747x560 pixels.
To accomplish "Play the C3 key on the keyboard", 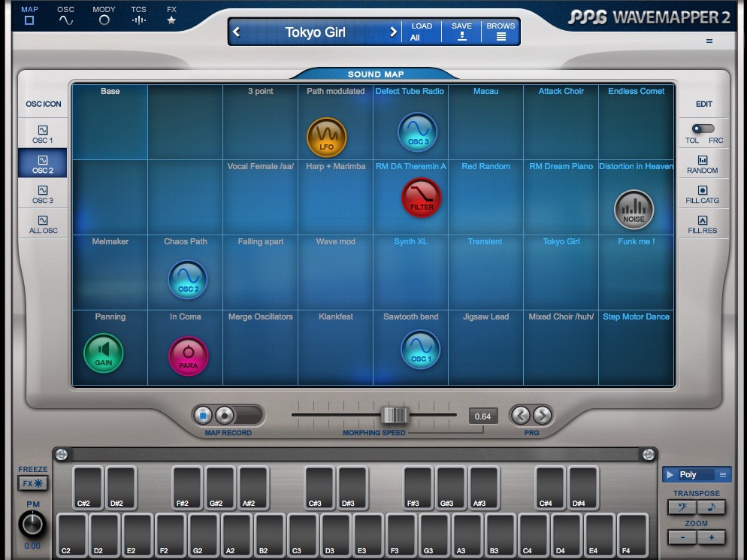I will 303,534.
